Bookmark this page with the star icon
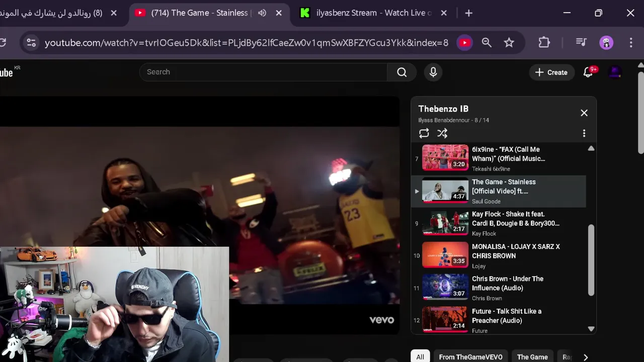644x362 pixels. tap(509, 43)
